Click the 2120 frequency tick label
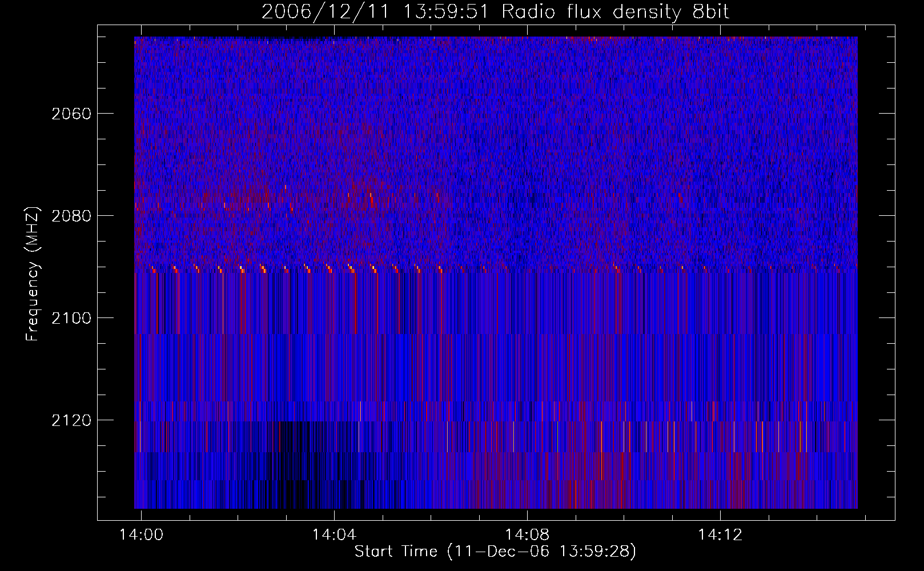 71,420
